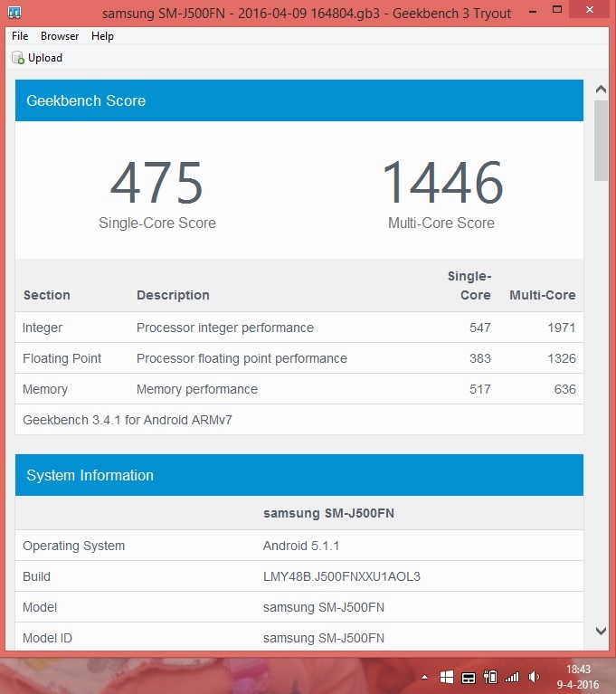
Task: Click Memory performance description
Action: pyautogui.click(x=197, y=389)
